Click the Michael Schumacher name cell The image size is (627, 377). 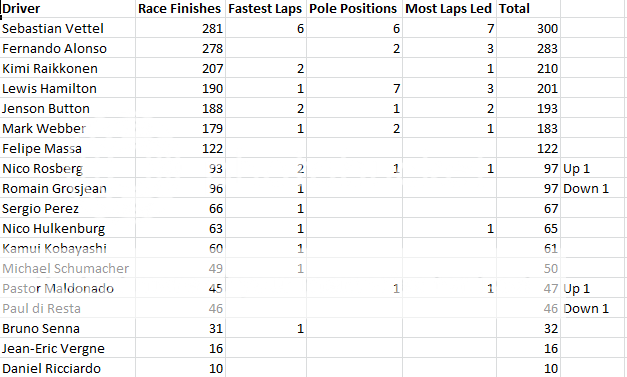pyautogui.click(x=68, y=268)
